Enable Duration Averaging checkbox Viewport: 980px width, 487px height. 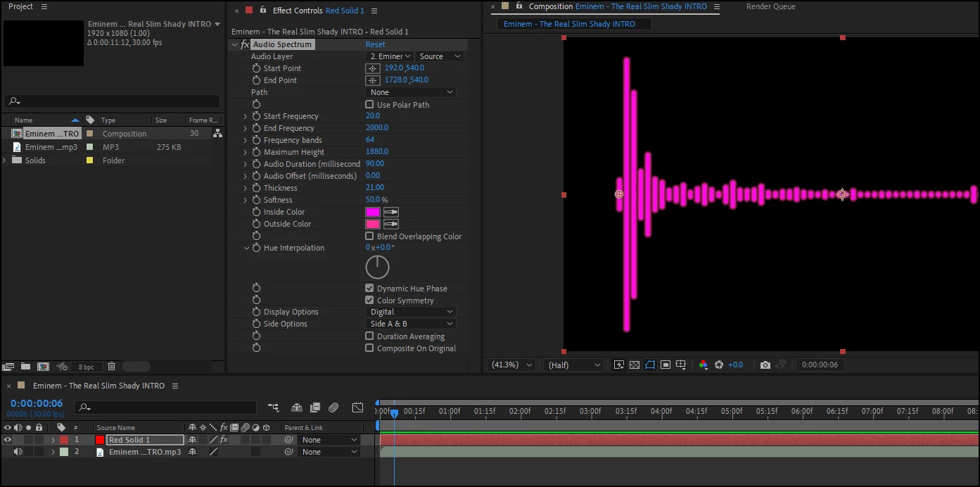coord(369,336)
